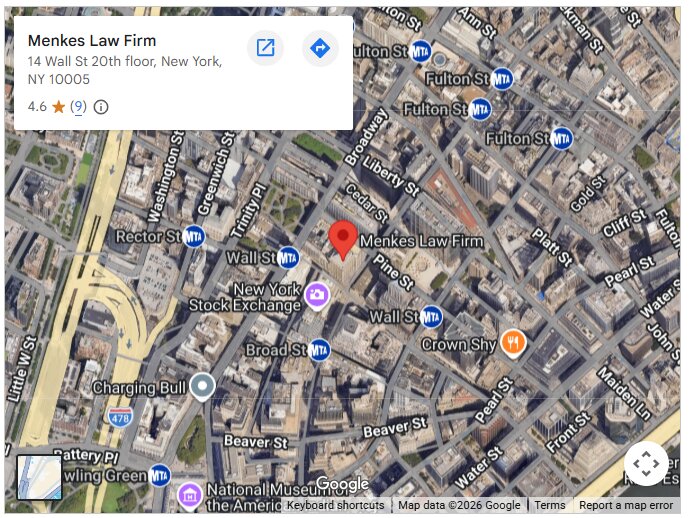Switch map layer using bottom-left thumbnail

pos(39,477)
